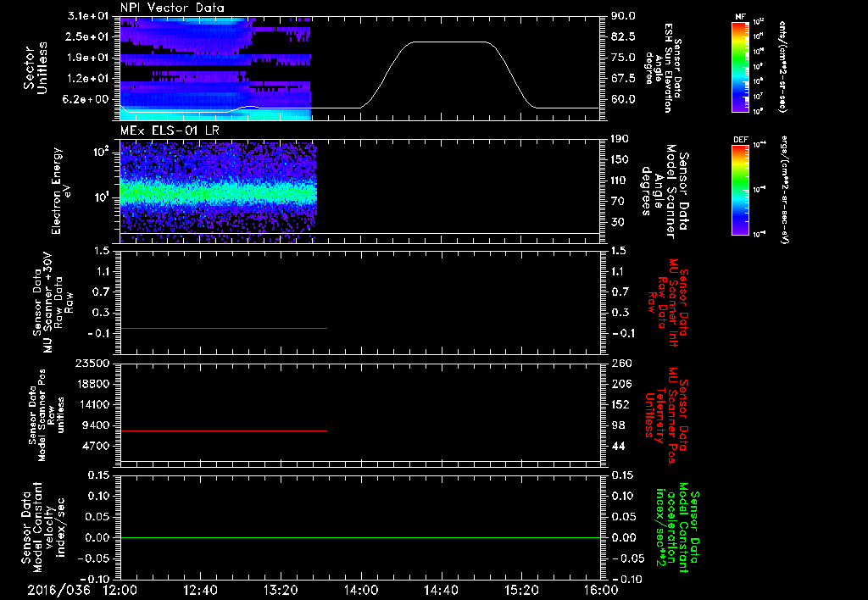The height and width of the screenshot is (600, 868).
Task: Click the "9400" scanner position tick value
Action: 97,425
